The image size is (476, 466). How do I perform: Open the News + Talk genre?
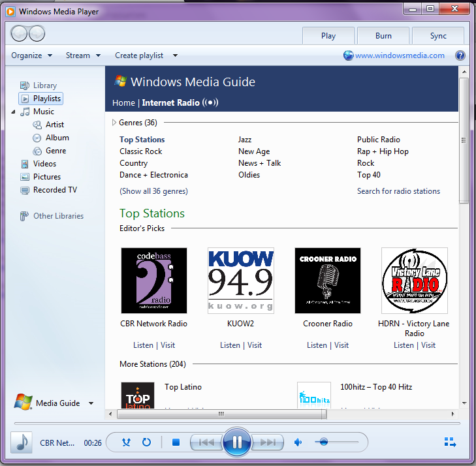pyautogui.click(x=260, y=163)
